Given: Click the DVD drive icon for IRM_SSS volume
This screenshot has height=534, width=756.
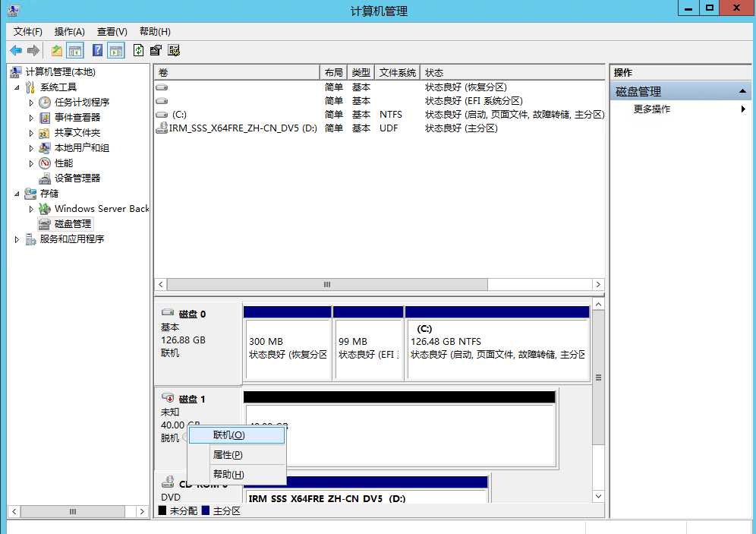Looking at the screenshot, I should click(x=162, y=128).
